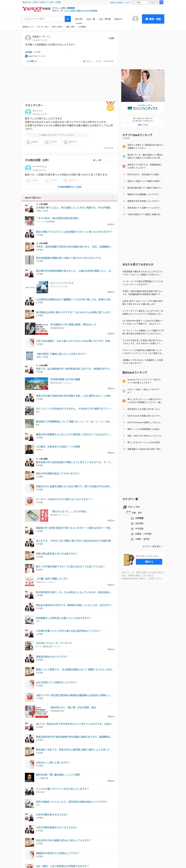The height and width of the screenshot is (868, 186).
Task: Click the Yahoo! JAPAN logo
Action: 32,9
